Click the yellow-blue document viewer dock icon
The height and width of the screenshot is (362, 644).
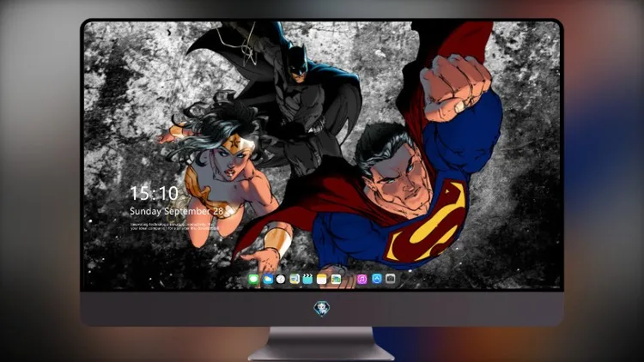tap(295, 279)
